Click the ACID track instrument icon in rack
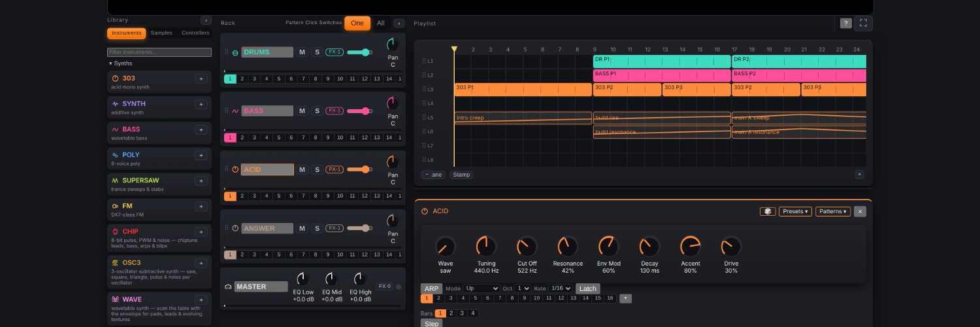This screenshot has width=980, height=327. click(x=235, y=169)
